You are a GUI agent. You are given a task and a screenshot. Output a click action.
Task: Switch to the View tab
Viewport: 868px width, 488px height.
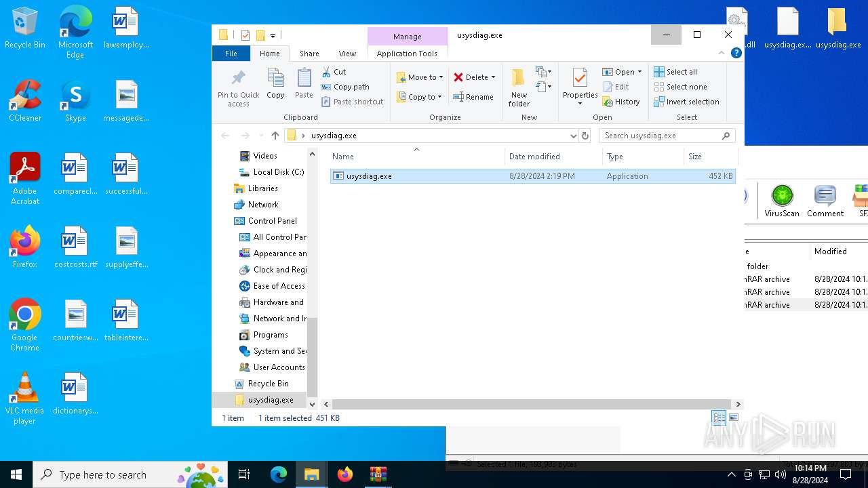tap(347, 54)
